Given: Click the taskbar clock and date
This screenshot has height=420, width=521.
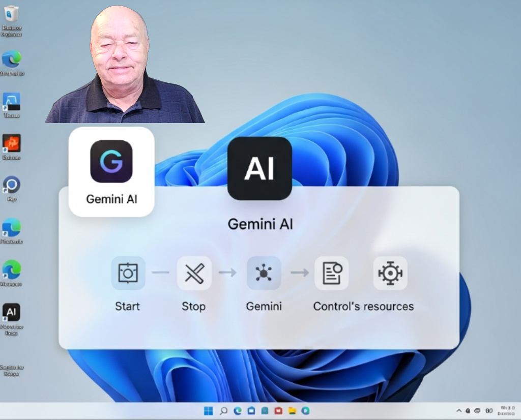Looking at the screenshot, I should 506,411.
